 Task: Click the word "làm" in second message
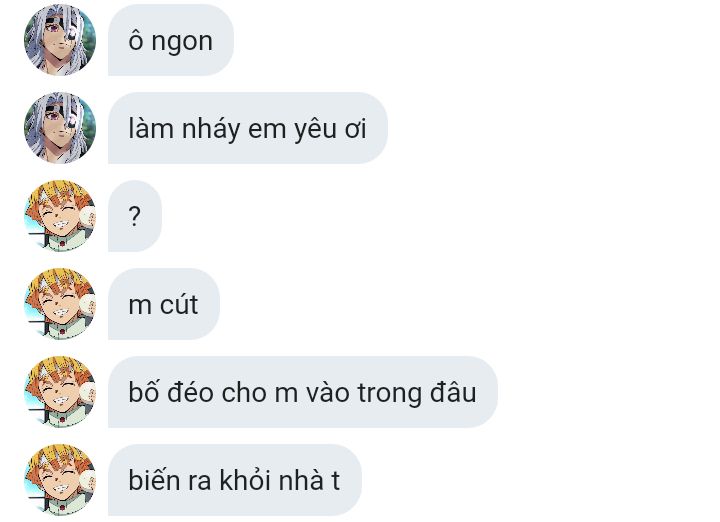(x=151, y=128)
